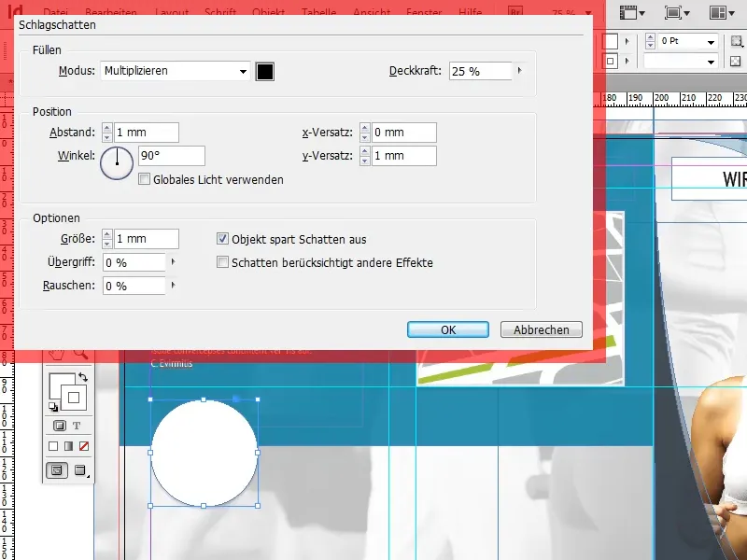Click the Rauschen 0 % field
Screen dimensions: 747x560
(x=134, y=286)
